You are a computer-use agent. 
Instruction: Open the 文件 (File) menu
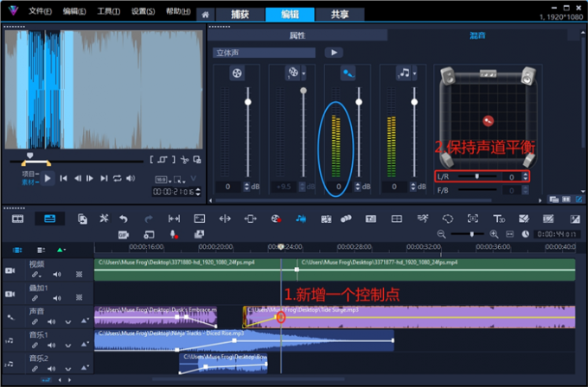coord(39,12)
